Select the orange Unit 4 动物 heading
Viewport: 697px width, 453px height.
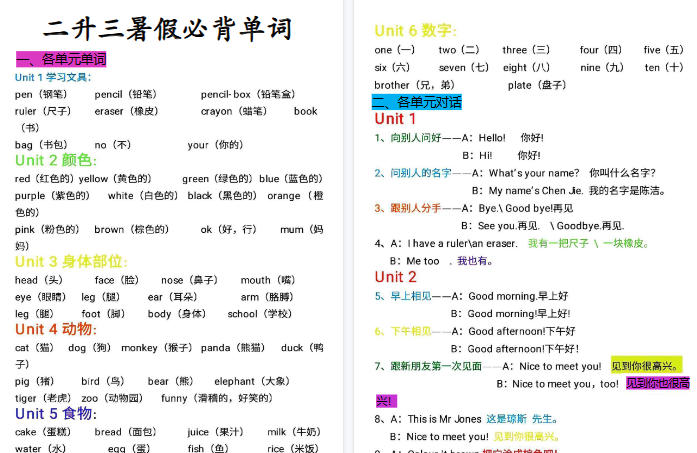(x=55, y=329)
